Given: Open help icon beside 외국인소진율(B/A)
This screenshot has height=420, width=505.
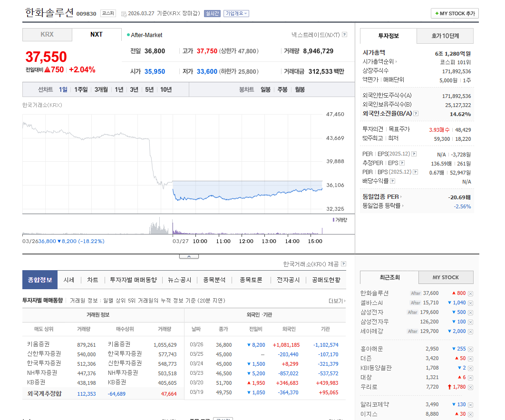Looking at the screenshot, I should click(x=416, y=113).
